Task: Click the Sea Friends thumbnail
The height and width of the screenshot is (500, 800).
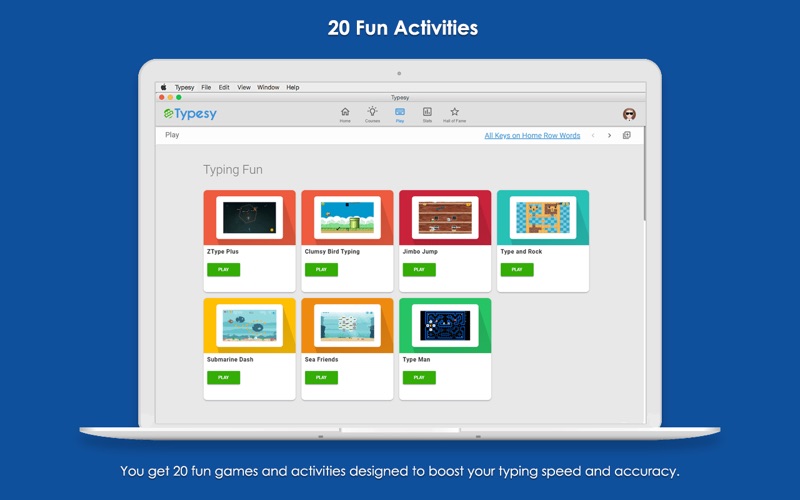Action: point(347,326)
